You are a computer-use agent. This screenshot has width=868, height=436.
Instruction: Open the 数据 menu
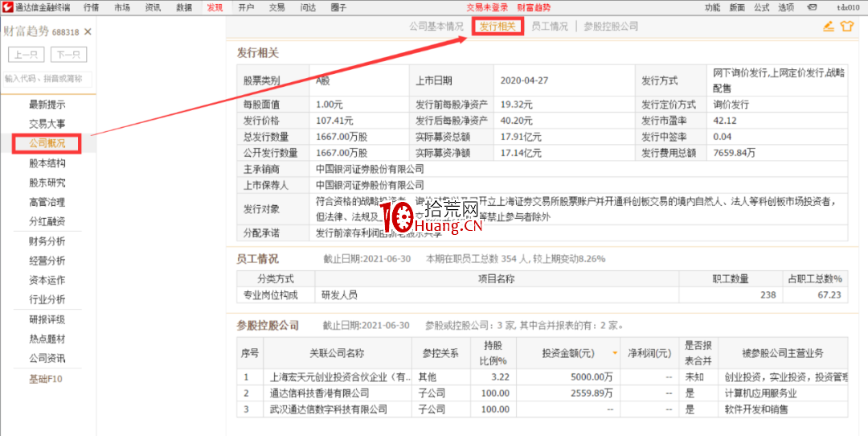[184, 7]
